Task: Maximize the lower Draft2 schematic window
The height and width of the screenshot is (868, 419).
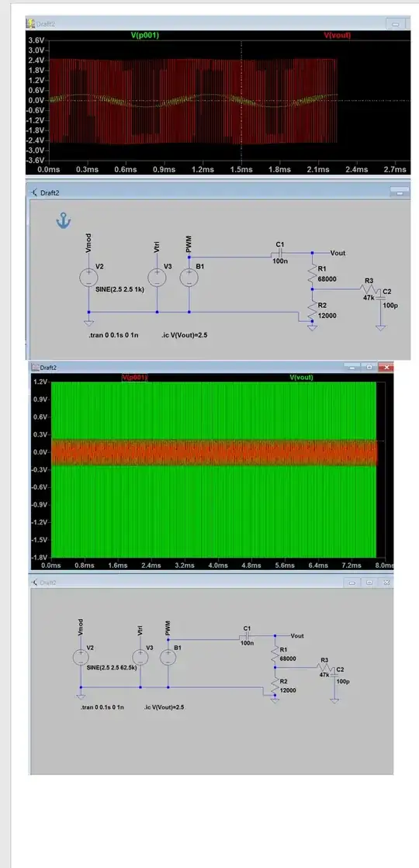Action: (369, 583)
